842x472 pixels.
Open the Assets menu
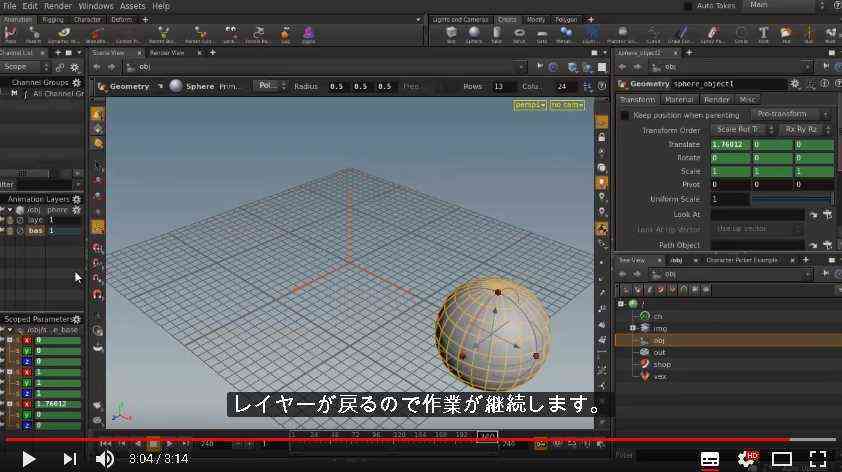(133, 6)
